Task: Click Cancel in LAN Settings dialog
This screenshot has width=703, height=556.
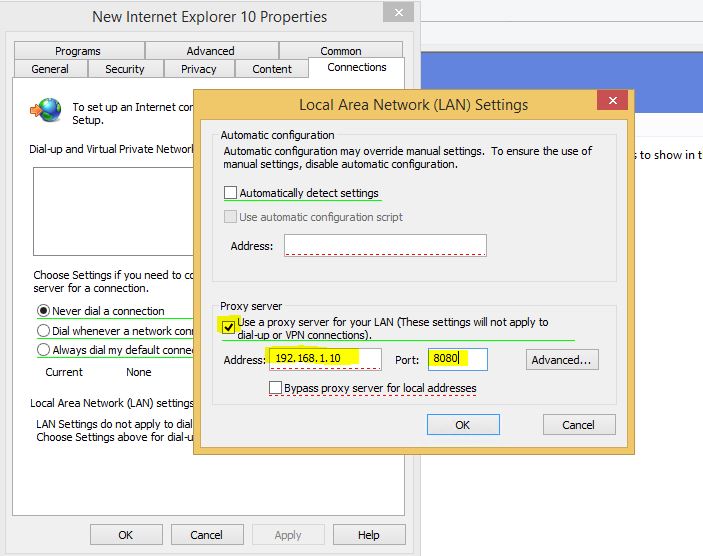Action: [579, 425]
